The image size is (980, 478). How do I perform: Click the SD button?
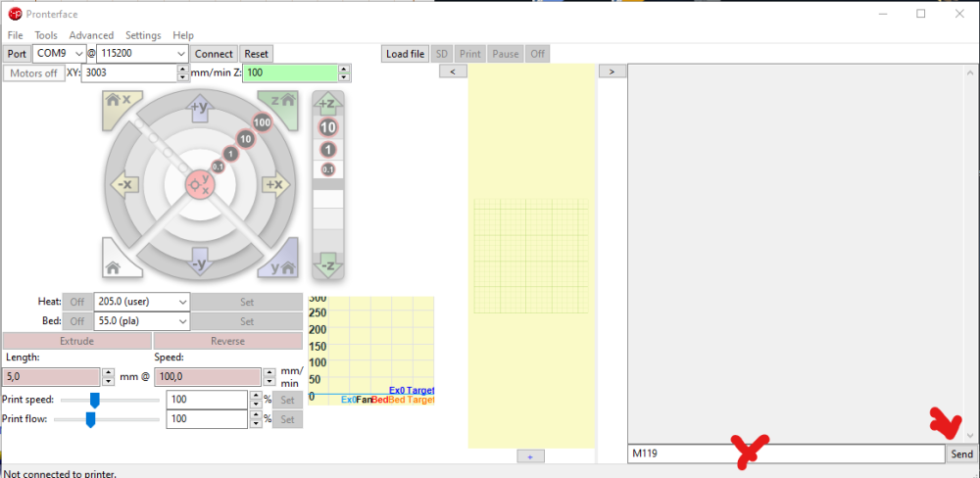441,54
